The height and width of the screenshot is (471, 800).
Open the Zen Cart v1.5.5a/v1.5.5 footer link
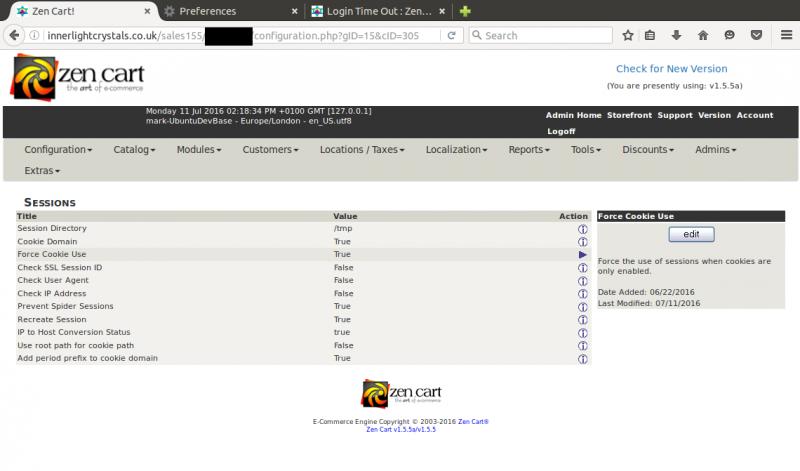click(x=401, y=430)
